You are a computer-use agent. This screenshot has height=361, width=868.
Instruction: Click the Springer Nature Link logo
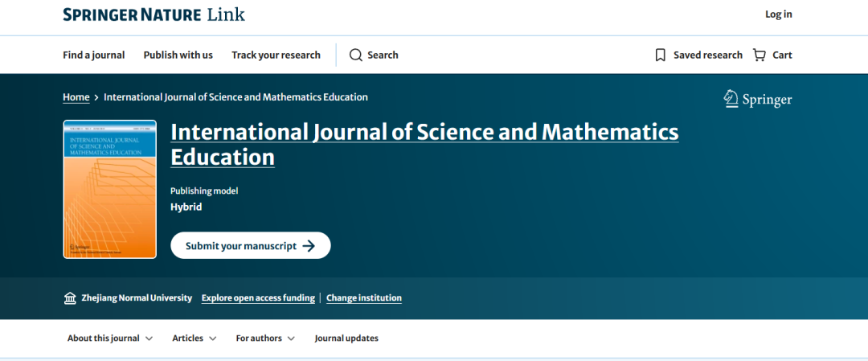point(154,14)
